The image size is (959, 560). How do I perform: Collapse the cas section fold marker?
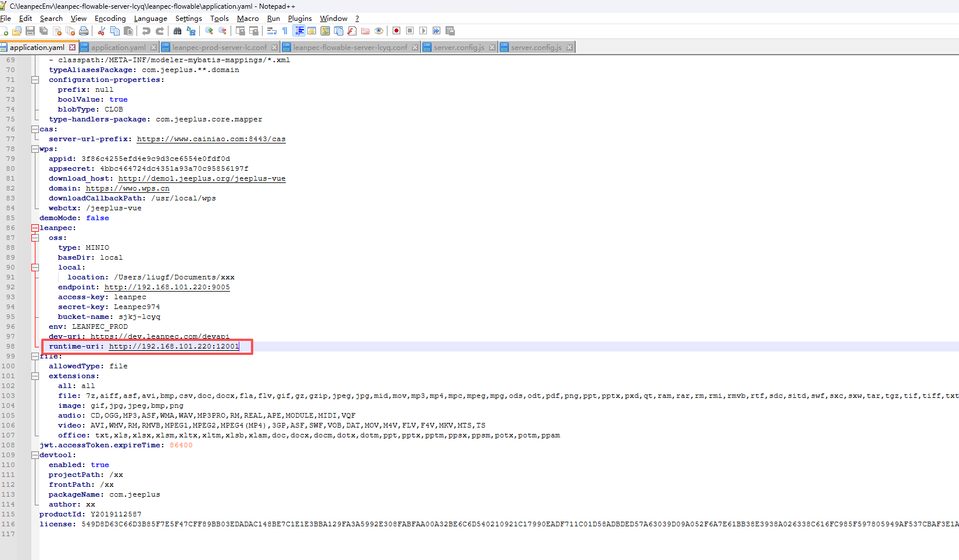[35, 129]
